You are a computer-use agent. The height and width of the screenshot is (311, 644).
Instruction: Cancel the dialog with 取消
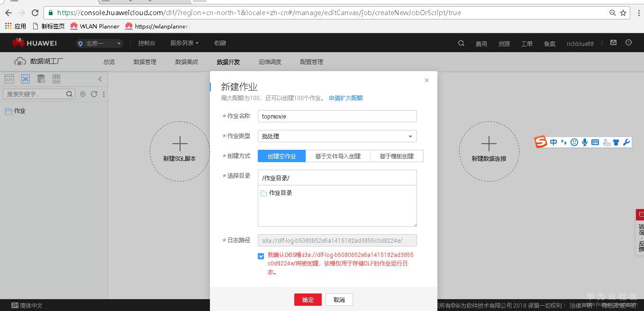339,300
